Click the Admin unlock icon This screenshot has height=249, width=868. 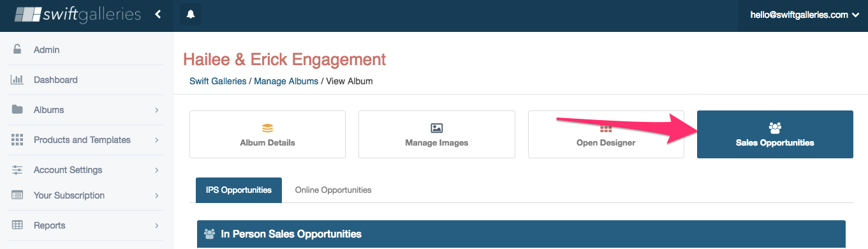click(17, 50)
